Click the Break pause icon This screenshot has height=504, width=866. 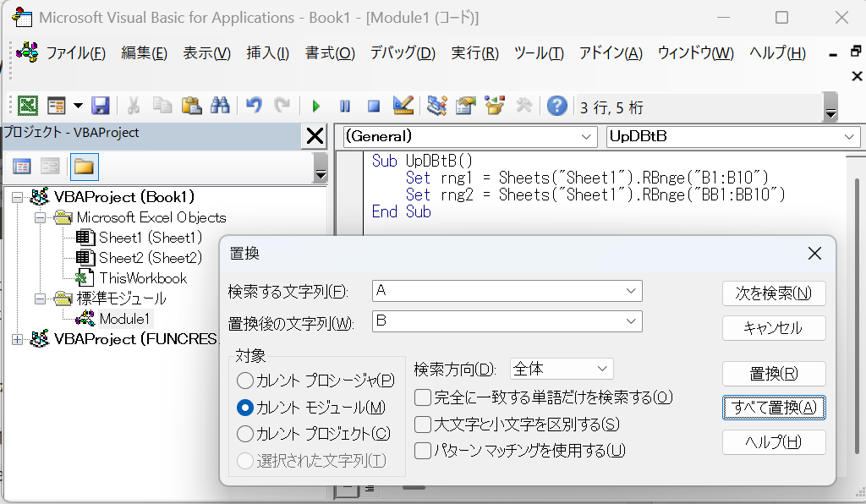[345, 106]
